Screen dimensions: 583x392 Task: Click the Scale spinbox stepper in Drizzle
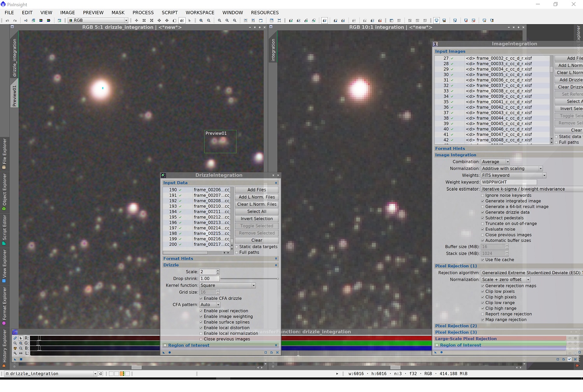(x=218, y=272)
